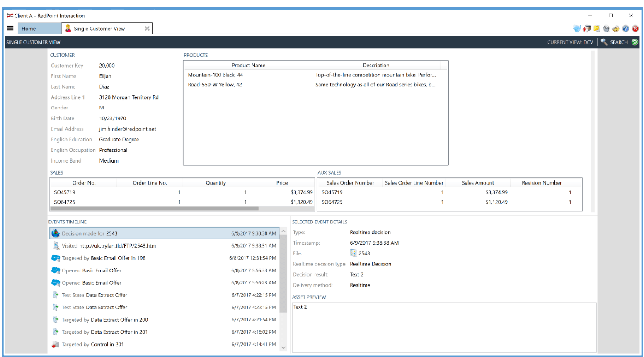
Task: Click the address 3128 Morgan Territory Rd
Action: pos(129,97)
